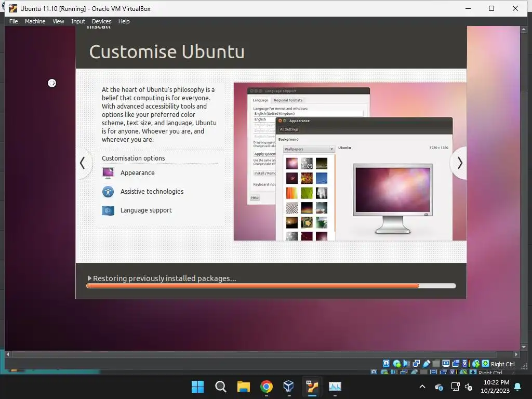The image size is (532, 399).
Task: Open the hard disk activity indicator
Action: click(x=386, y=363)
